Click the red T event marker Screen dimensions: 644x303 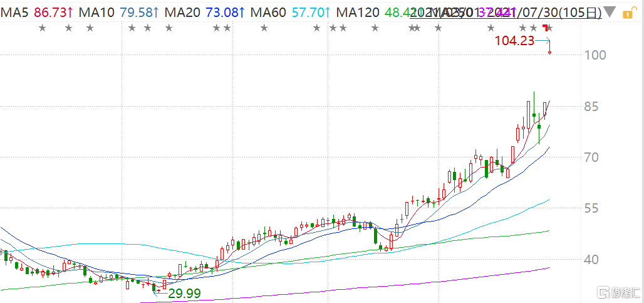click(546, 28)
